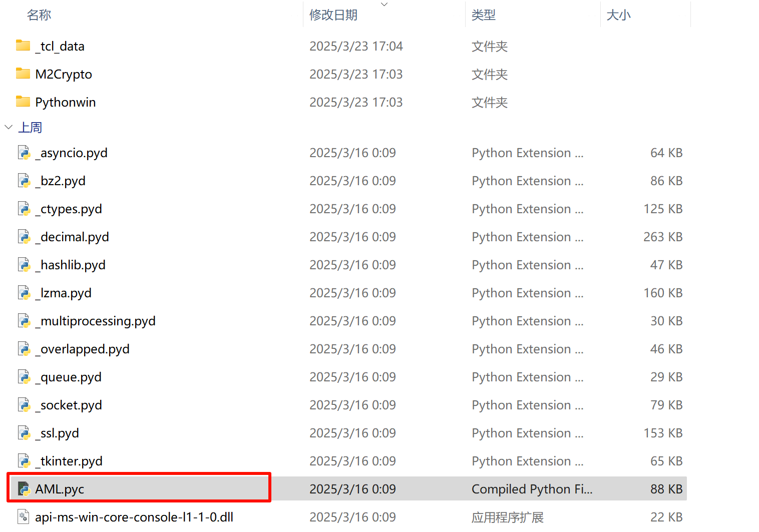Sort files by 名称 column header
759x532 pixels.
pyautogui.click(x=39, y=15)
